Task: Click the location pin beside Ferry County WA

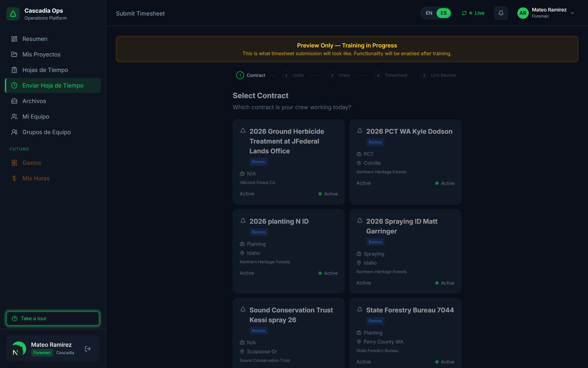Action: pyautogui.click(x=359, y=342)
